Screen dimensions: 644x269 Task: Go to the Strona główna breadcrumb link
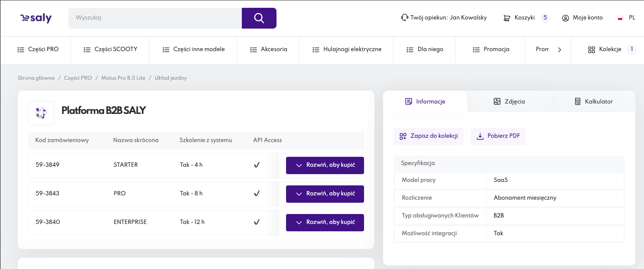36,78
